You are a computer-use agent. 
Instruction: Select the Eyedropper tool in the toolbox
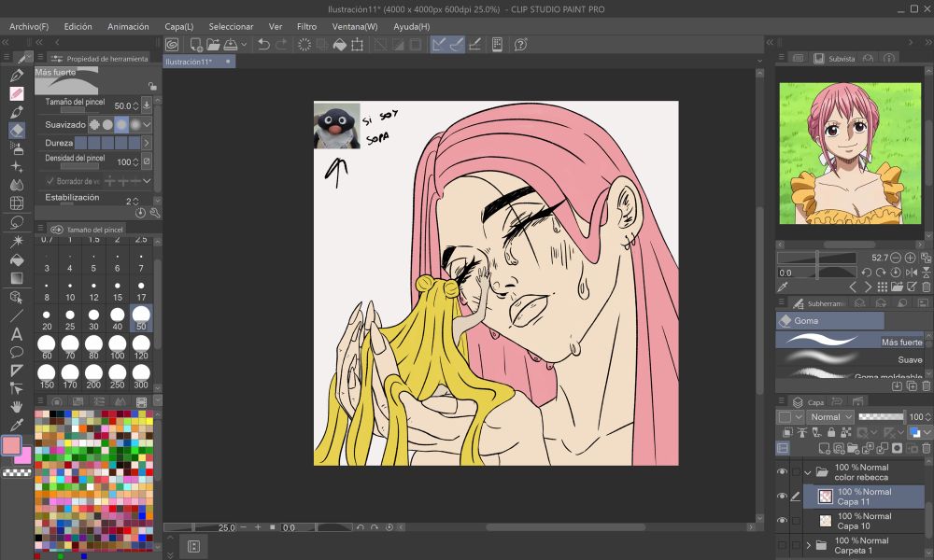pyautogui.click(x=17, y=425)
